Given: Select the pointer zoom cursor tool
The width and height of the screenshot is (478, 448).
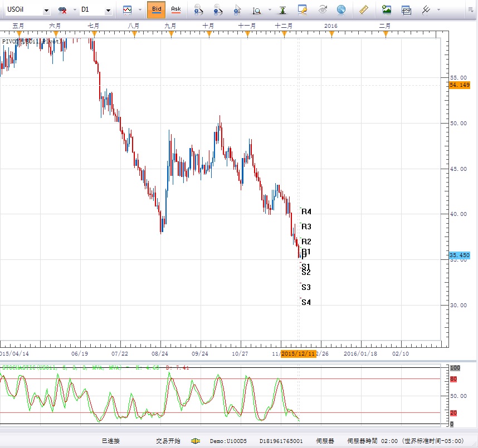Looking at the screenshot, I should click(x=237, y=10).
